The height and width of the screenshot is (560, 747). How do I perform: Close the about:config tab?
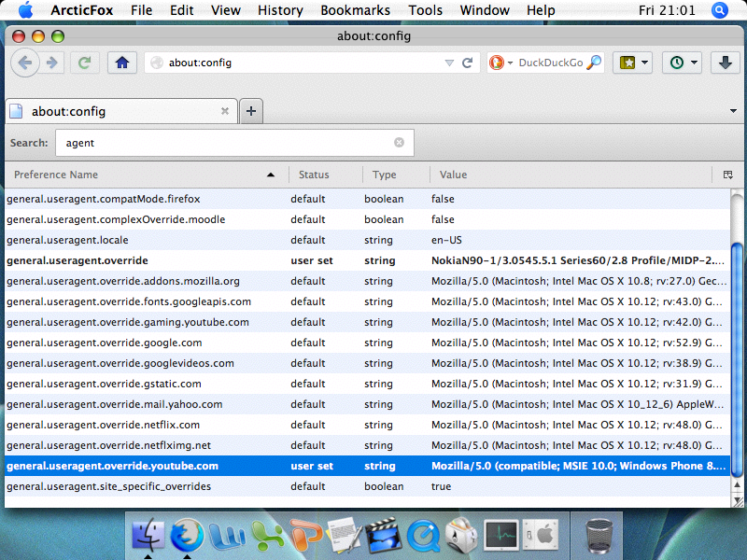[225, 111]
